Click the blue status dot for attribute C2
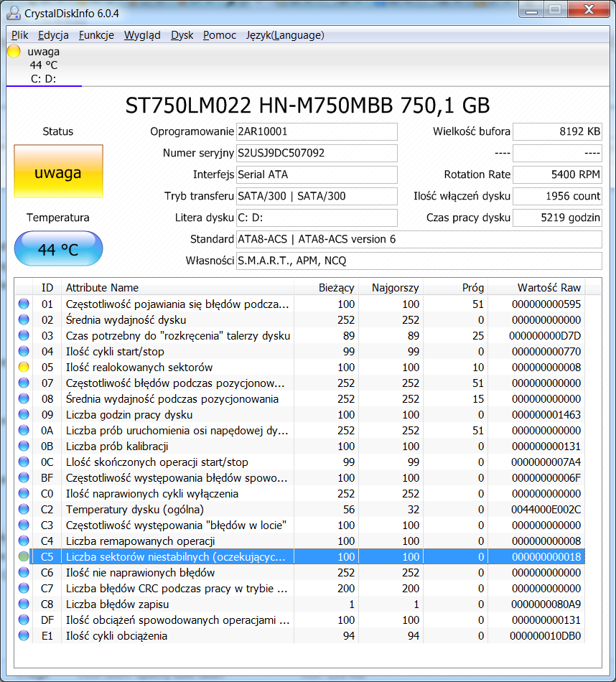 (x=24, y=509)
